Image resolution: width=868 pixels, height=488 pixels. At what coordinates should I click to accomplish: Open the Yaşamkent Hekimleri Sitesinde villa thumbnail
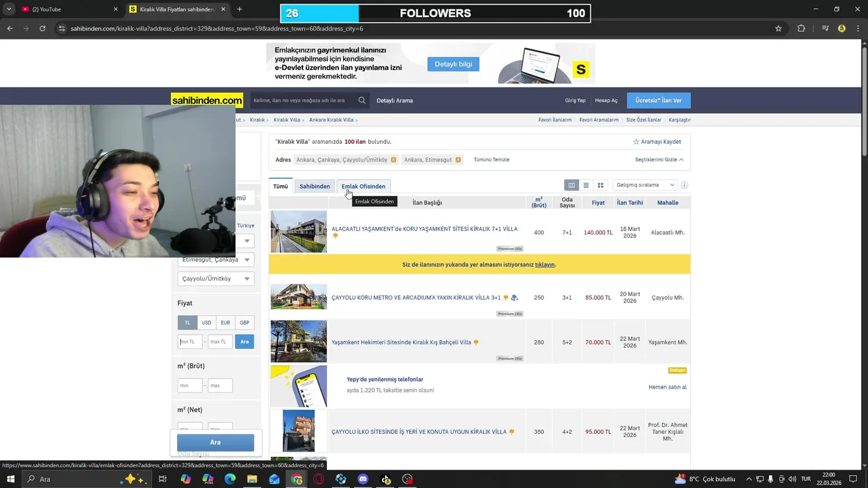298,342
